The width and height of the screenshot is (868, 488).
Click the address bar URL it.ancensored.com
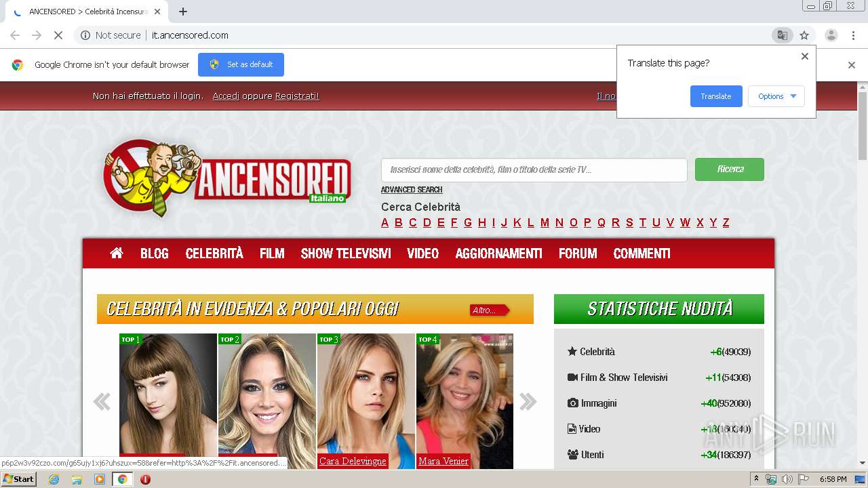pos(190,35)
